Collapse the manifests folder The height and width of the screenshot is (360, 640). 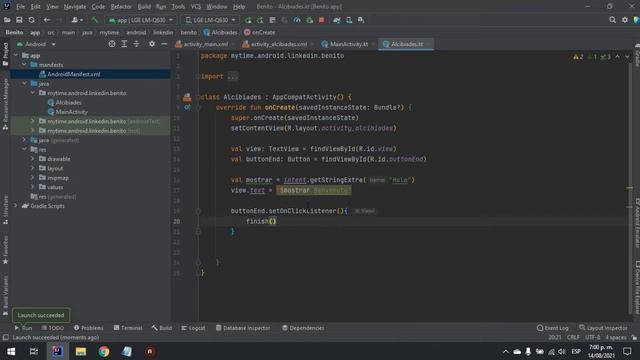click(x=24, y=64)
